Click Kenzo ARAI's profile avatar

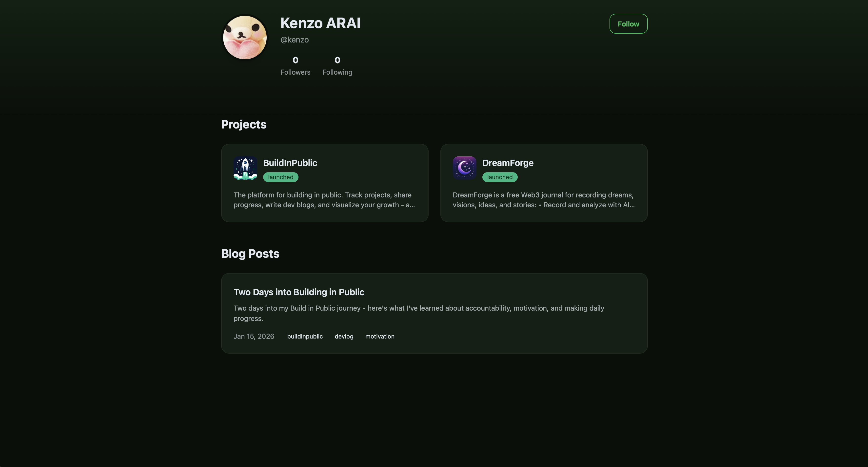click(x=244, y=37)
